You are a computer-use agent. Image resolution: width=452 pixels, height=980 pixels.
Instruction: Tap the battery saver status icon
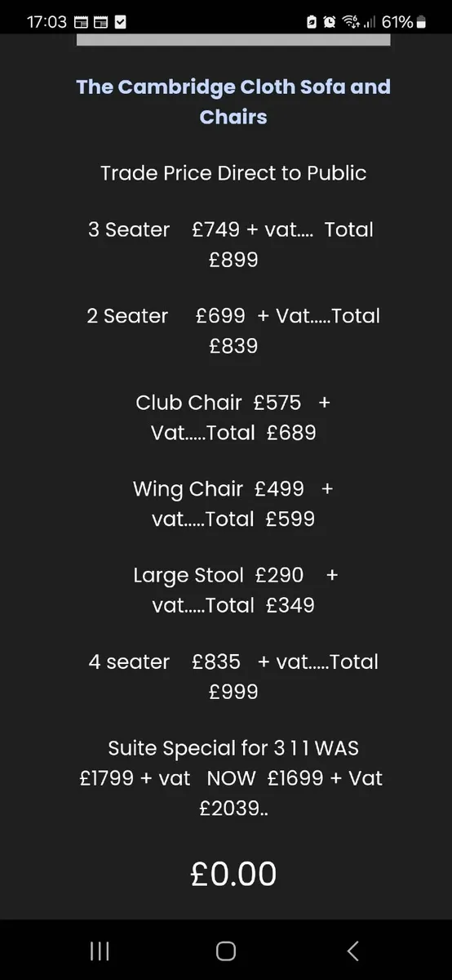pyautogui.click(x=311, y=22)
